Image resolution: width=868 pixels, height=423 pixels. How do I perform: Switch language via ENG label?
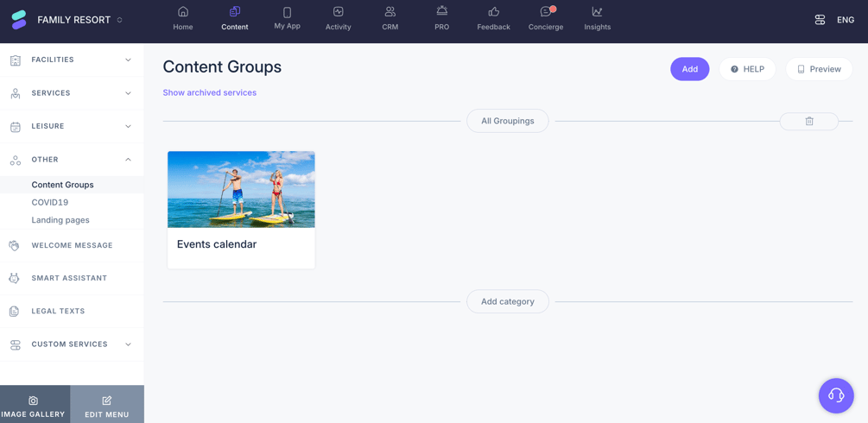(x=846, y=20)
